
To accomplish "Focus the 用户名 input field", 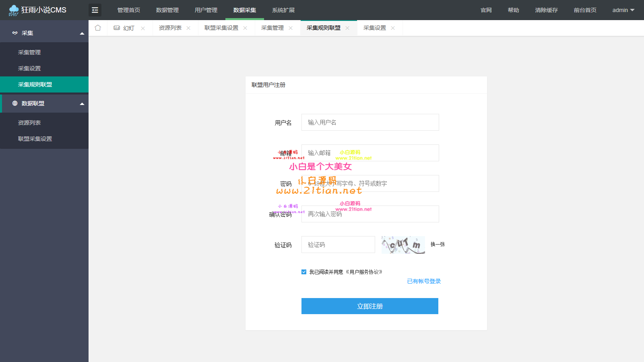I will click(370, 122).
